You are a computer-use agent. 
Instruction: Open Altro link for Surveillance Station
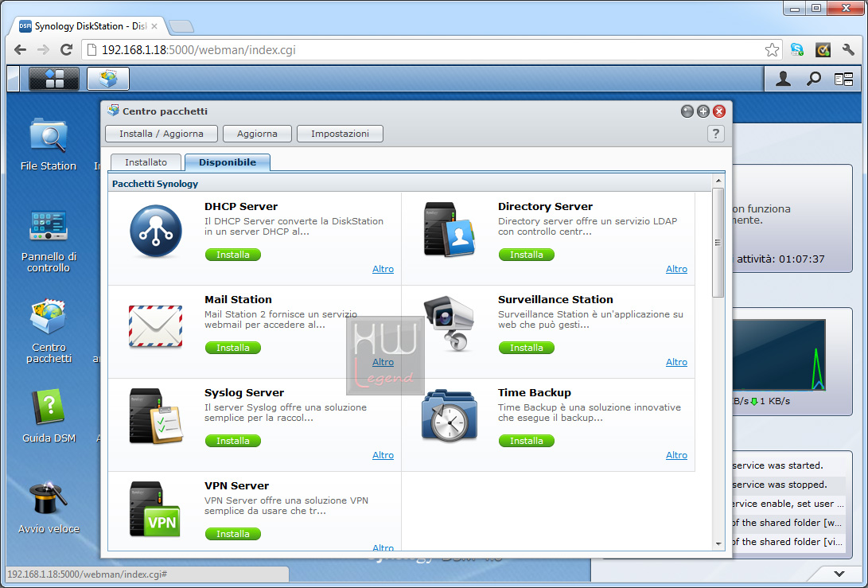tap(676, 362)
